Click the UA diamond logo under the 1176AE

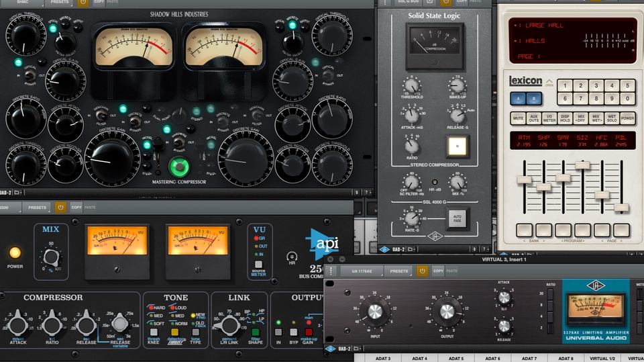point(330,349)
